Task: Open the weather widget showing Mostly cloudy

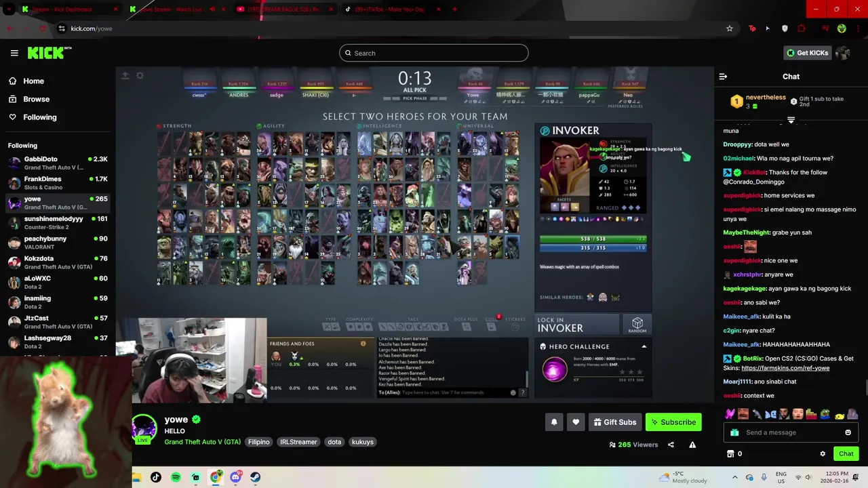Action: coord(682,477)
